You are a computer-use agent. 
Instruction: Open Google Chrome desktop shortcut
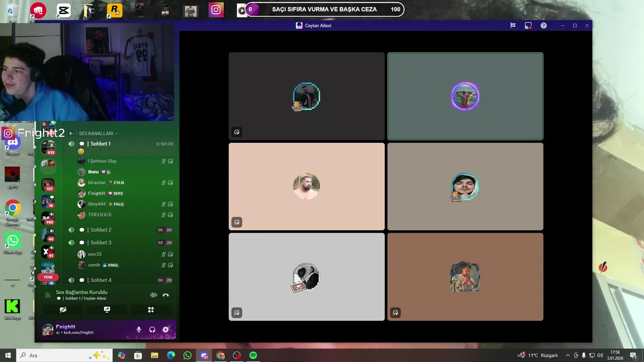[13, 212]
